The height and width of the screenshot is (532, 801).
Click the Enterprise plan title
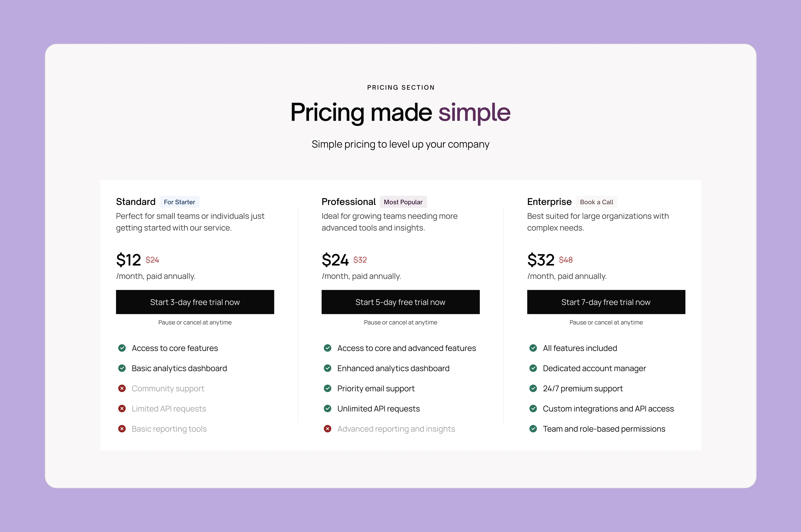click(549, 202)
